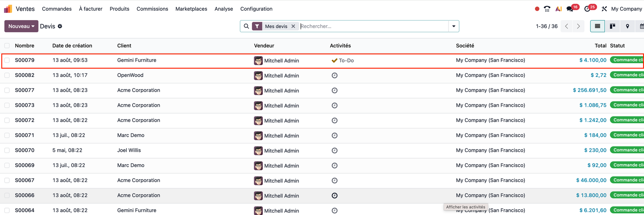Toggle the select-all checkbox in header
The image size is (644, 215).
pyautogui.click(x=7, y=46)
